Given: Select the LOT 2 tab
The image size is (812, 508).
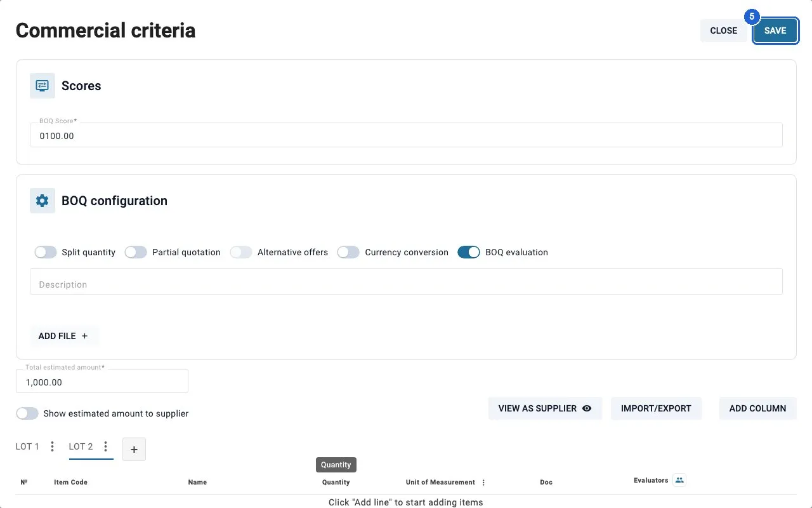Looking at the screenshot, I should (81, 446).
